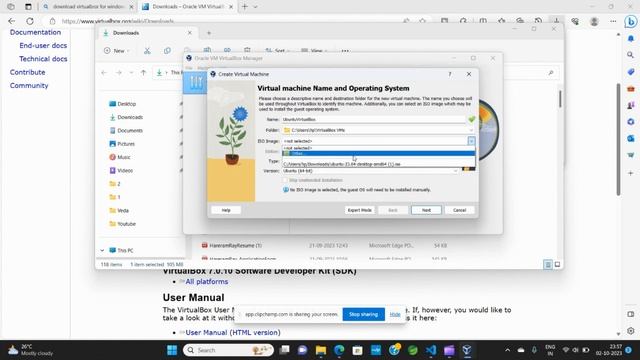This screenshot has height=360, width=640.
Task: Open Technical docs link
Action: [43, 59]
